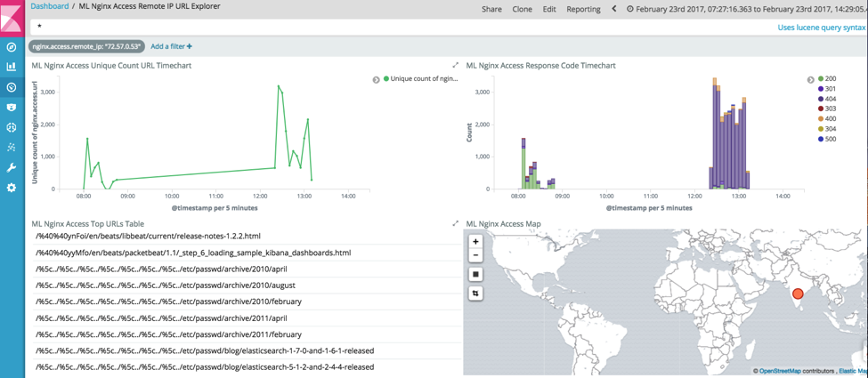Click the clock icon beside the time range
The width and height of the screenshot is (868, 378).
click(630, 9)
